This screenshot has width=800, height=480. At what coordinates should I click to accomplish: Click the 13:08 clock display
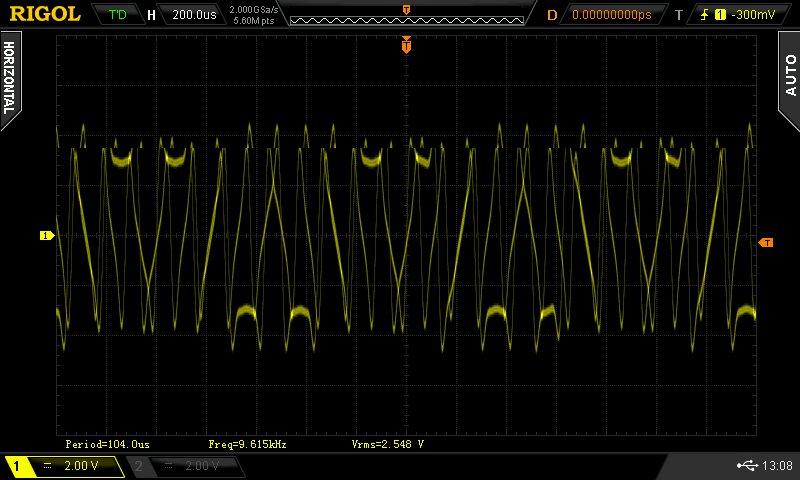(777, 465)
